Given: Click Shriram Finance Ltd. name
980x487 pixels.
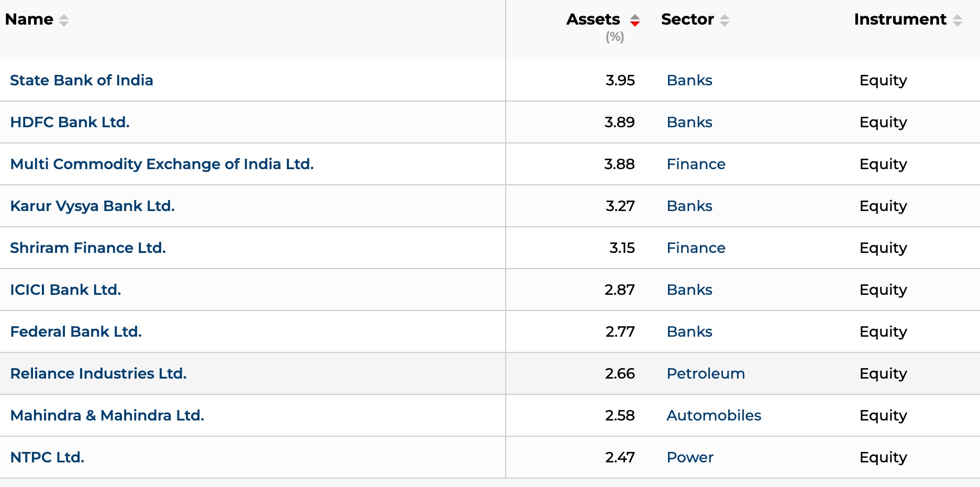Looking at the screenshot, I should coord(88,248).
